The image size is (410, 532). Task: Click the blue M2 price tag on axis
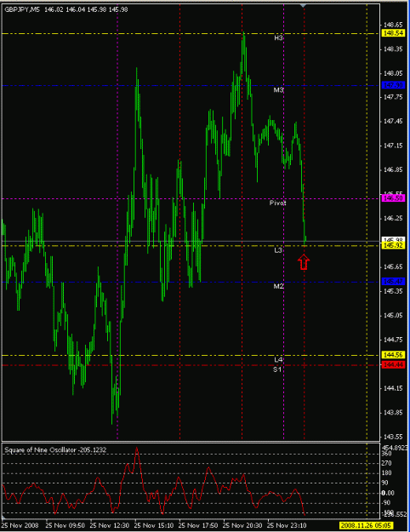pos(393,281)
